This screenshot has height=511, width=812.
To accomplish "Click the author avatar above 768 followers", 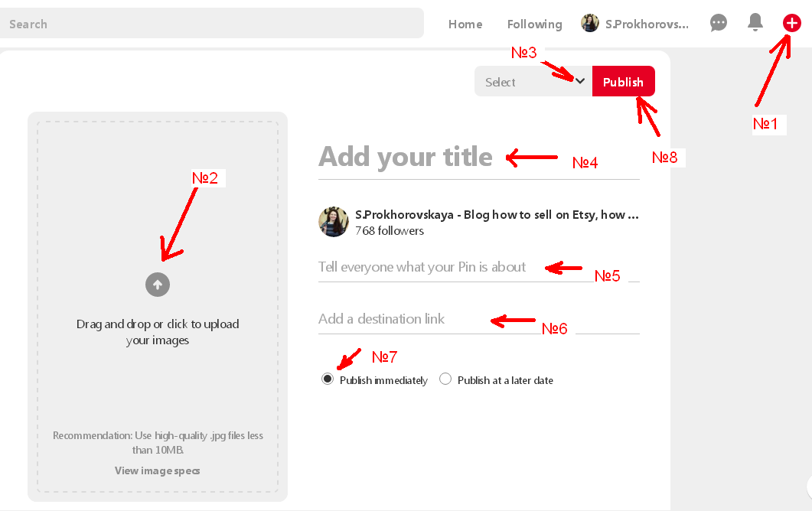I will pos(334,222).
